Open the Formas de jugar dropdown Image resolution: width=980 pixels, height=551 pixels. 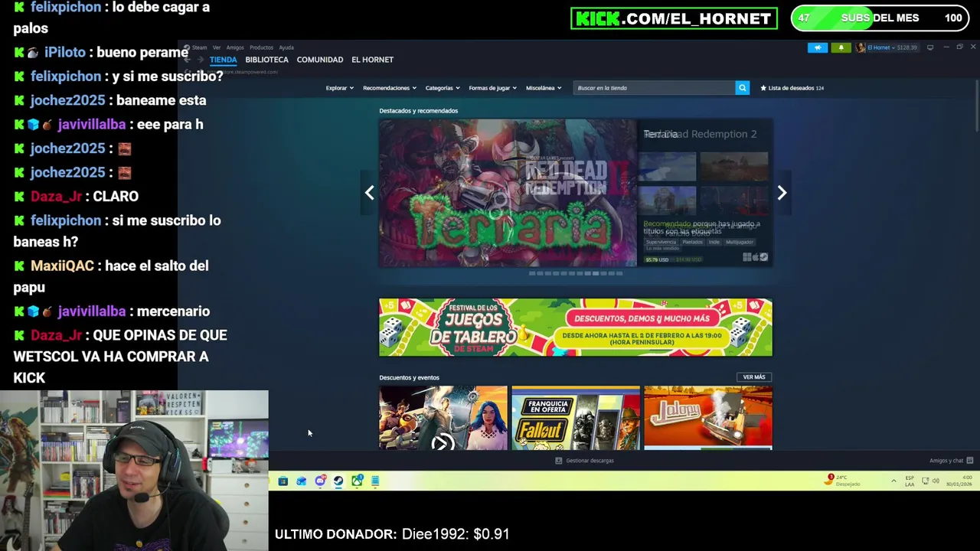point(492,88)
